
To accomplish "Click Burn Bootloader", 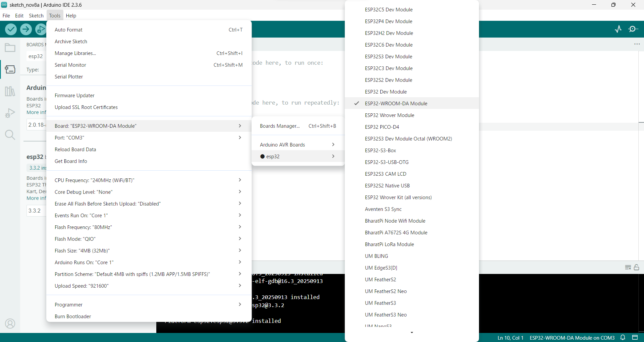I will [x=149, y=316].
